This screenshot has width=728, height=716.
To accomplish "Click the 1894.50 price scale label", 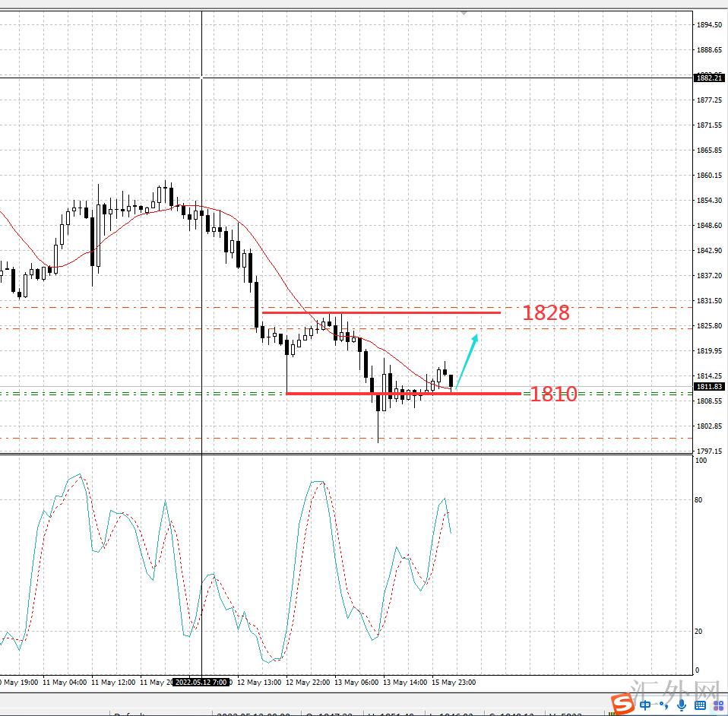I will coord(709,25).
